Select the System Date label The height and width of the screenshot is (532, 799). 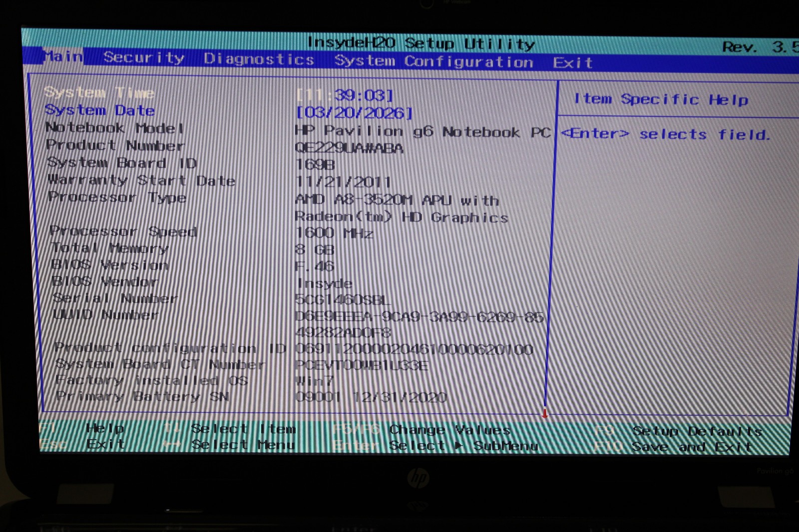(x=100, y=110)
